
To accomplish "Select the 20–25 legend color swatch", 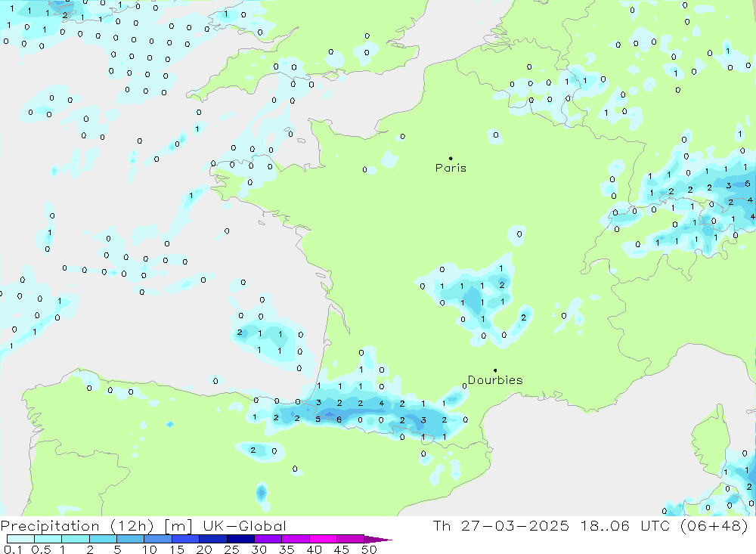I will [212, 539].
